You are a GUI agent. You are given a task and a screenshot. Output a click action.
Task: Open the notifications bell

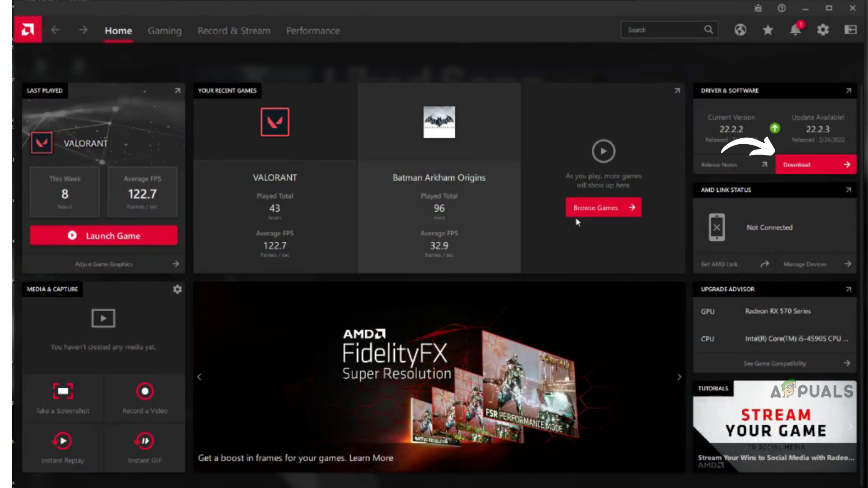click(x=795, y=30)
